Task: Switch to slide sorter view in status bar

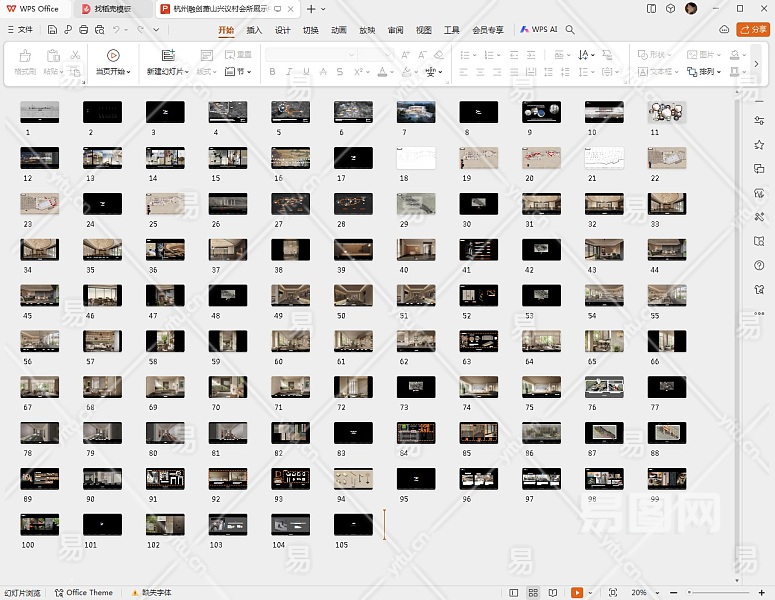Action: 533,593
